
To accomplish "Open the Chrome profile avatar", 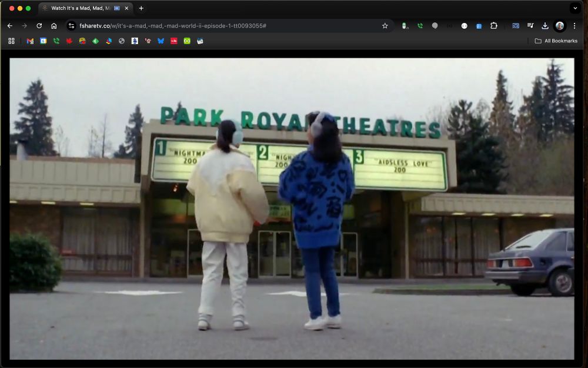I will point(560,26).
